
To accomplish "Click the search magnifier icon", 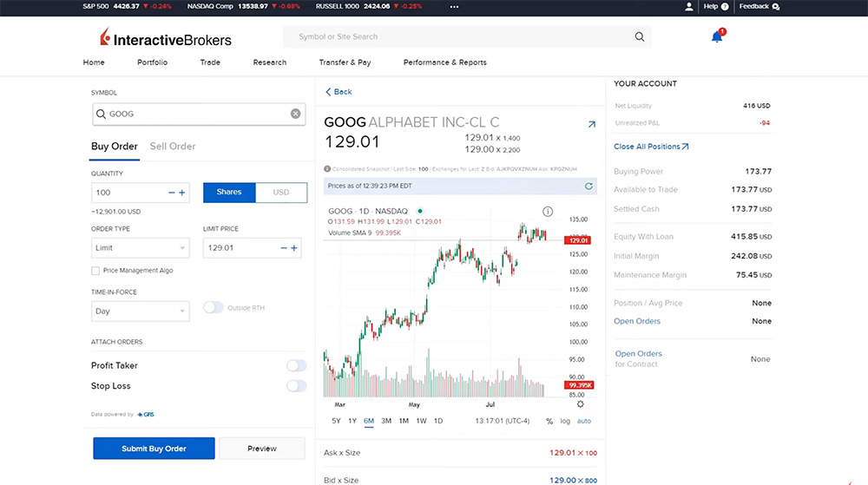I will pos(640,36).
